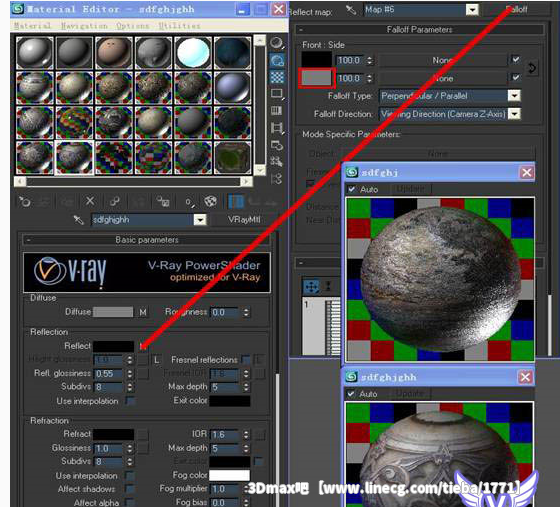Enable Reflection Use interpolation checkbox

(130, 401)
